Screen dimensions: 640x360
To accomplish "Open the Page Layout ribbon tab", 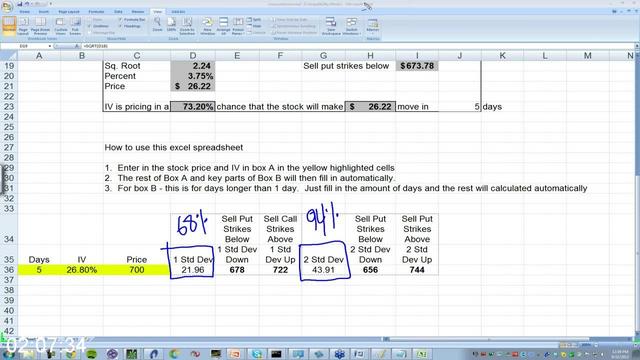I will 69,12.
